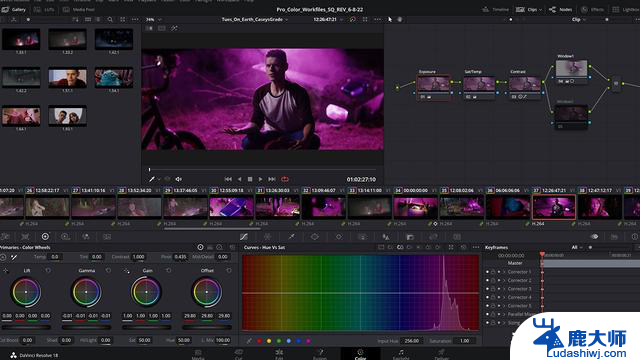Select the Color Wheels palette icon
Image resolution: width=640 pixels, height=360 pixels.
45,237
